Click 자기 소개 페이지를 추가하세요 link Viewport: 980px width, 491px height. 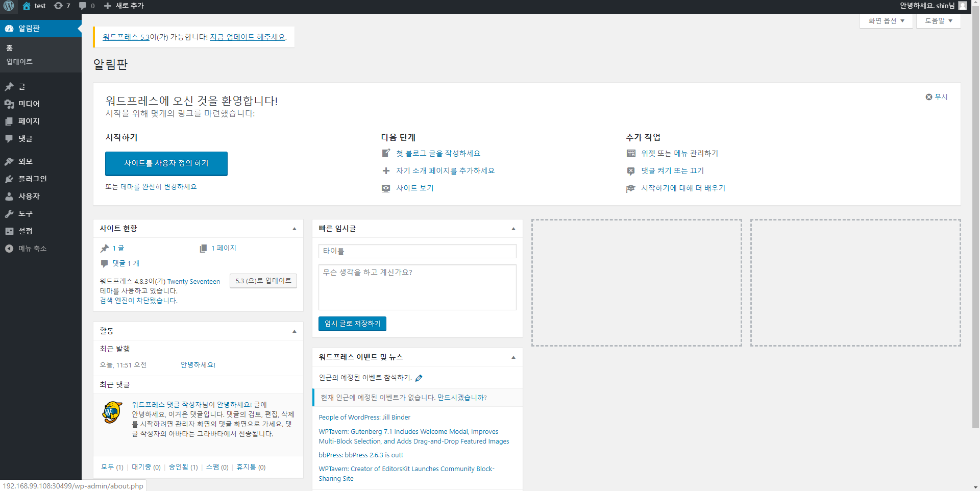(x=445, y=171)
